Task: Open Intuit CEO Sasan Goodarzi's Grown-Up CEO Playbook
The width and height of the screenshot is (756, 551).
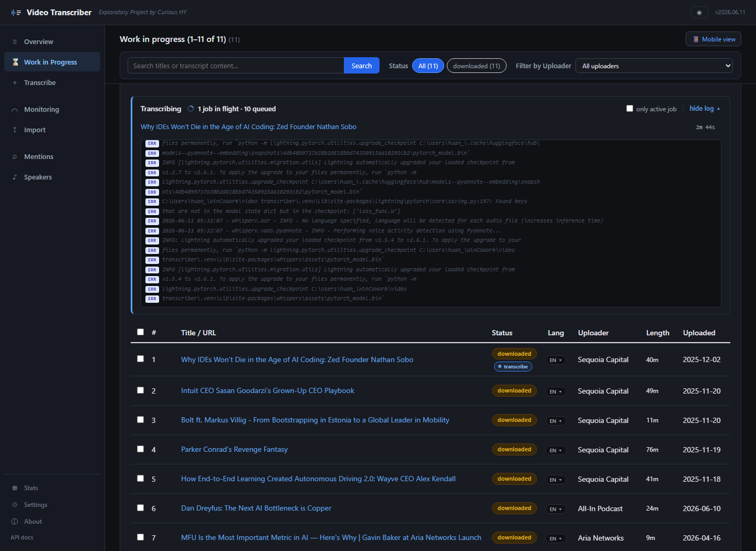Action: click(x=268, y=390)
